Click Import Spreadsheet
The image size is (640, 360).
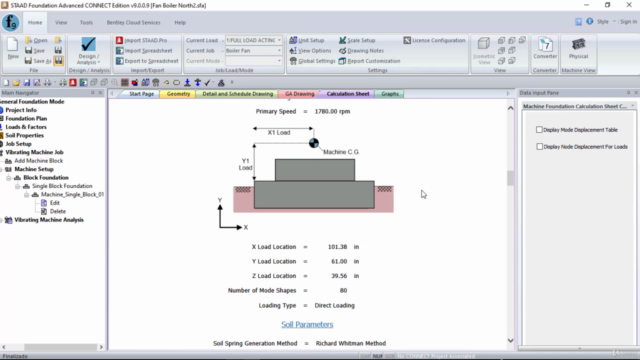(x=144, y=51)
